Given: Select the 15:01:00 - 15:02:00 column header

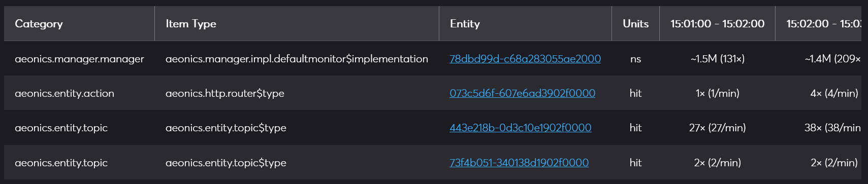Looking at the screenshot, I should pos(717,24).
